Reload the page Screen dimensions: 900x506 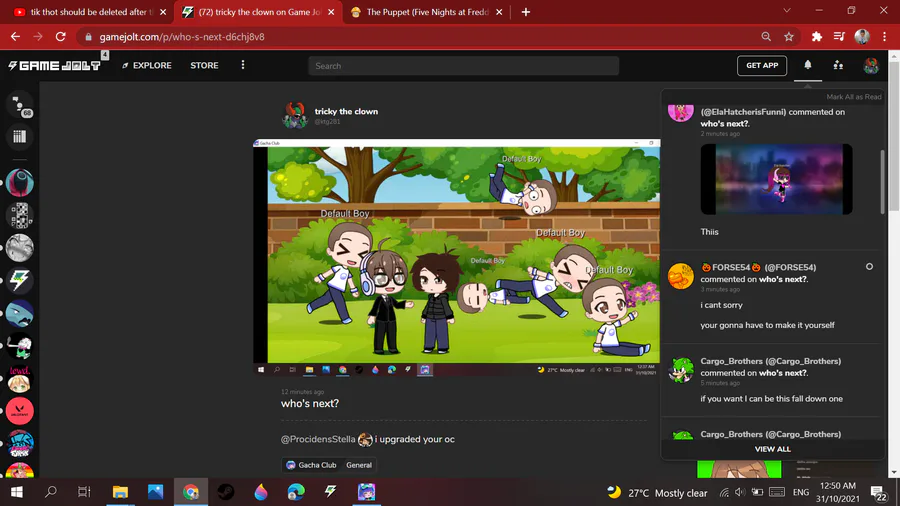[60, 37]
